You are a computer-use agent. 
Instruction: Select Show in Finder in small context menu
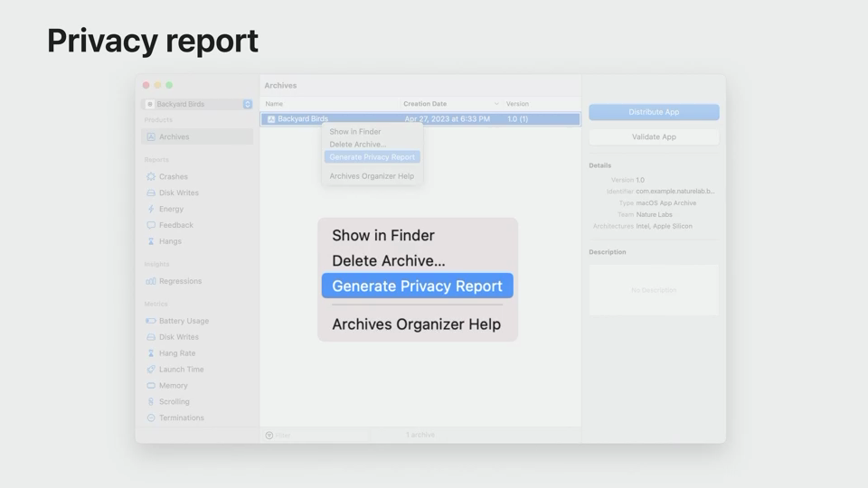point(354,132)
